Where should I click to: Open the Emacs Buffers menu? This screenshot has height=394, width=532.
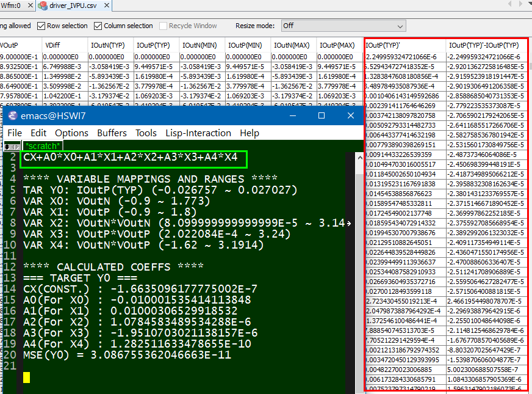112,133
